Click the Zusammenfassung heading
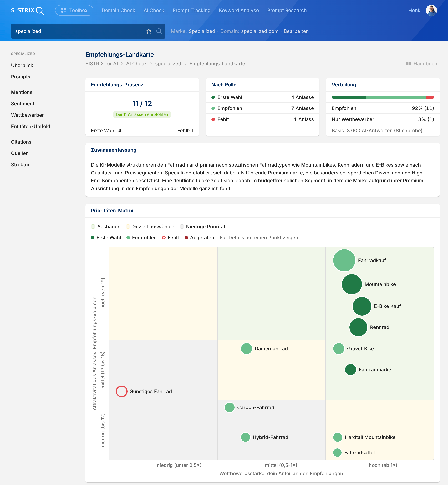 coord(114,150)
